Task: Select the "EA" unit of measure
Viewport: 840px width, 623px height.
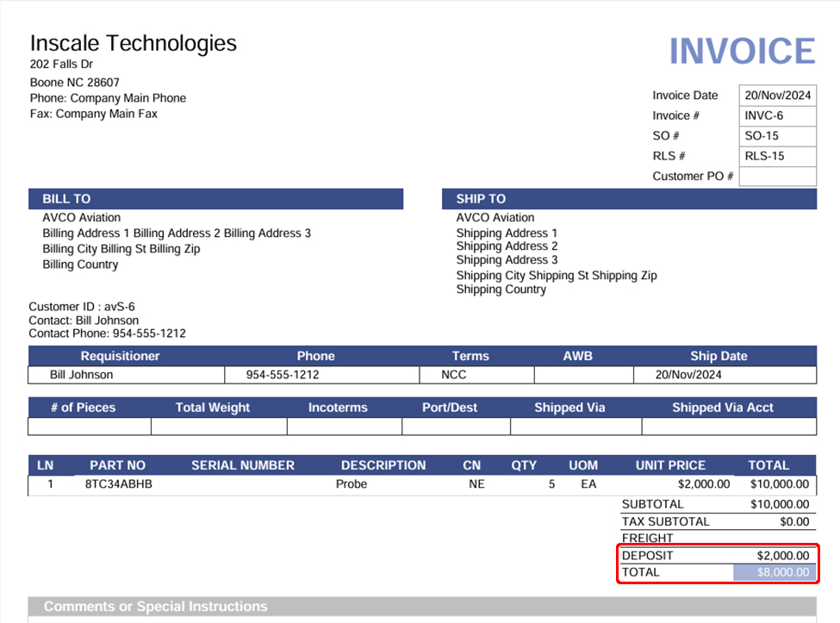Action: pos(588,484)
